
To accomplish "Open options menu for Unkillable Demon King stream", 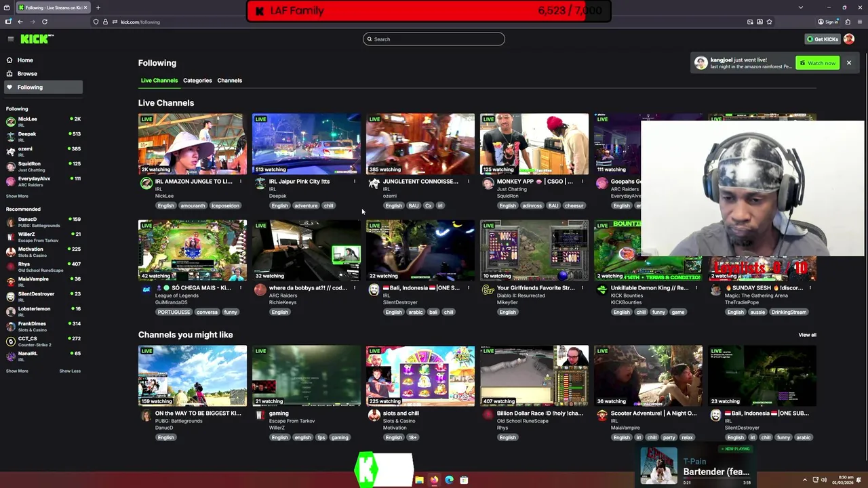I will [x=696, y=288].
